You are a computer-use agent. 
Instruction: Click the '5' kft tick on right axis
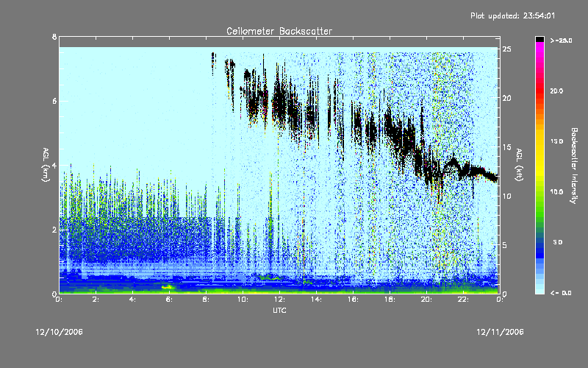click(504, 245)
